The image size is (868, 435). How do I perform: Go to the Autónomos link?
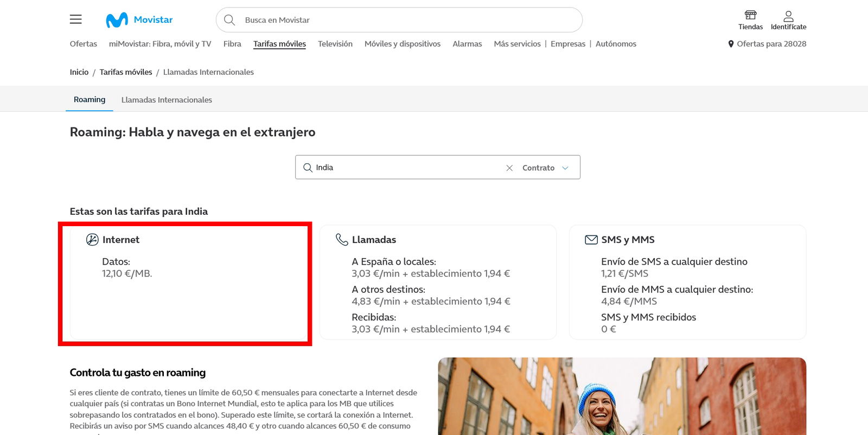(616, 44)
